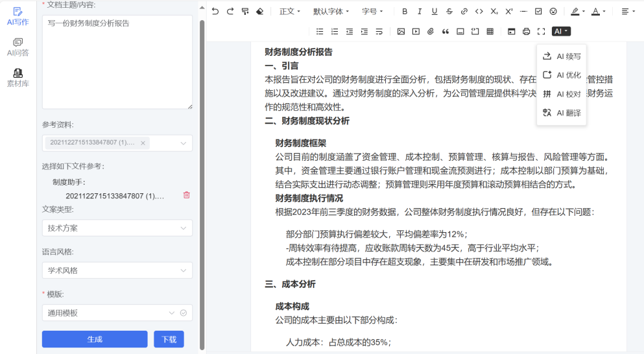
Task: Click the 下载 button
Action: click(169, 339)
